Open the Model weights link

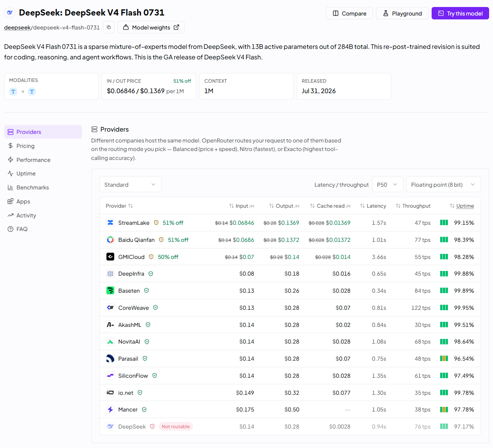tap(151, 27)
